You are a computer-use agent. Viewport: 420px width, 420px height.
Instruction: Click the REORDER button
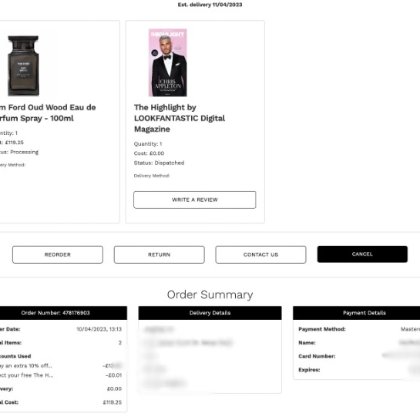click(x=57, y=255)
